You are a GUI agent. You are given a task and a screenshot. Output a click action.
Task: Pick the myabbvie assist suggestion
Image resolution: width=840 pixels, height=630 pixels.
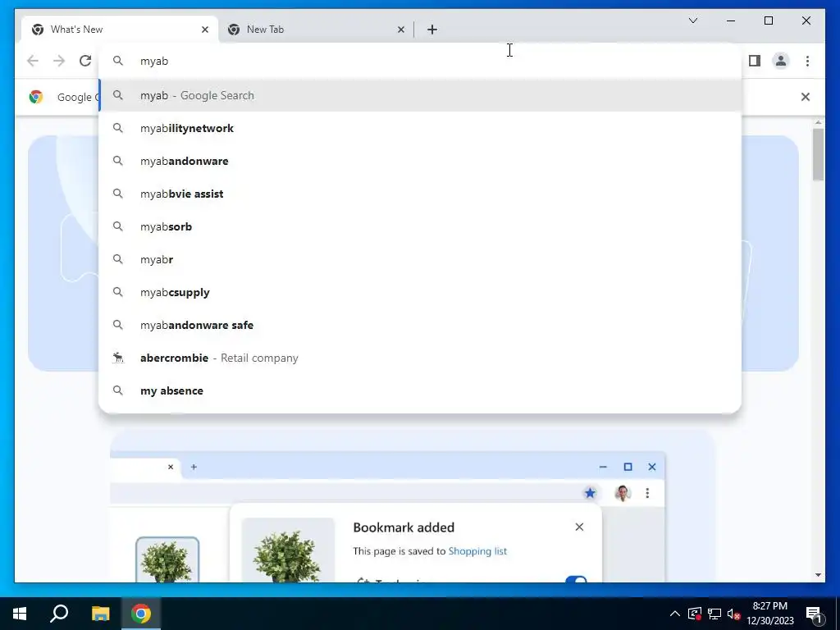(x=421, y=194)
